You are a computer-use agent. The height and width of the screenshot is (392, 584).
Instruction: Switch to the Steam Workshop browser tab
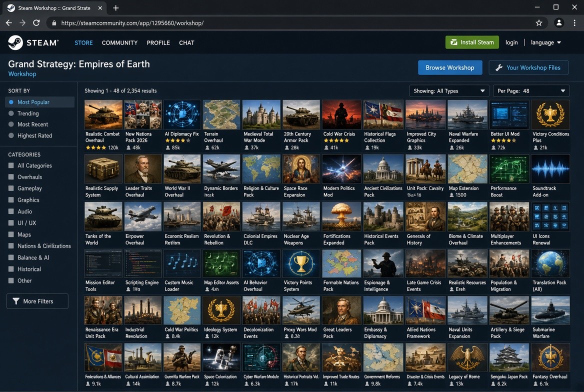point(55,8)
